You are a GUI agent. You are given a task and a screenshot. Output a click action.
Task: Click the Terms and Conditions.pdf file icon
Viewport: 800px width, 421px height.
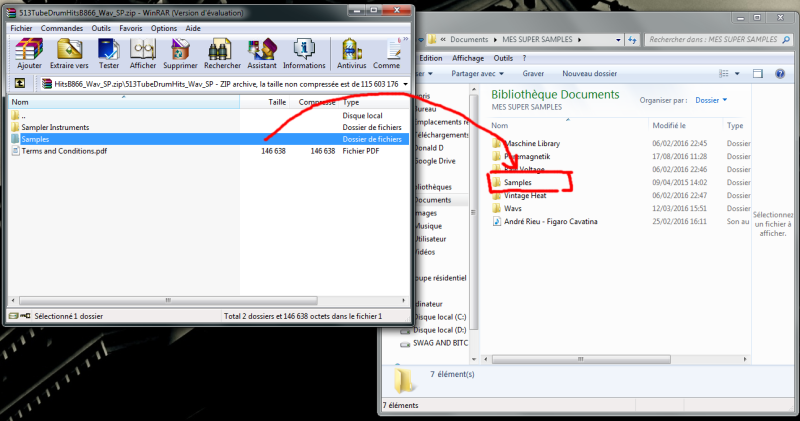click(15, 151)
